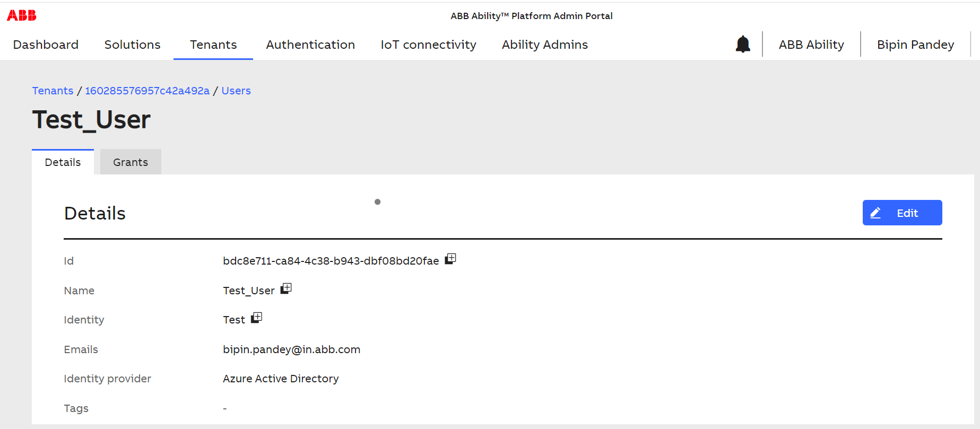Copy the Name value Test_User

(x=286, y=288)
